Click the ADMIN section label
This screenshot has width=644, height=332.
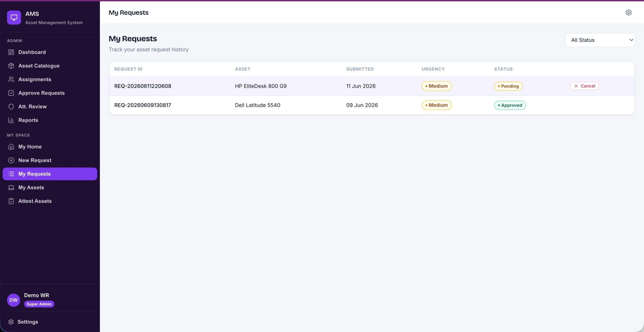point(14,41)
